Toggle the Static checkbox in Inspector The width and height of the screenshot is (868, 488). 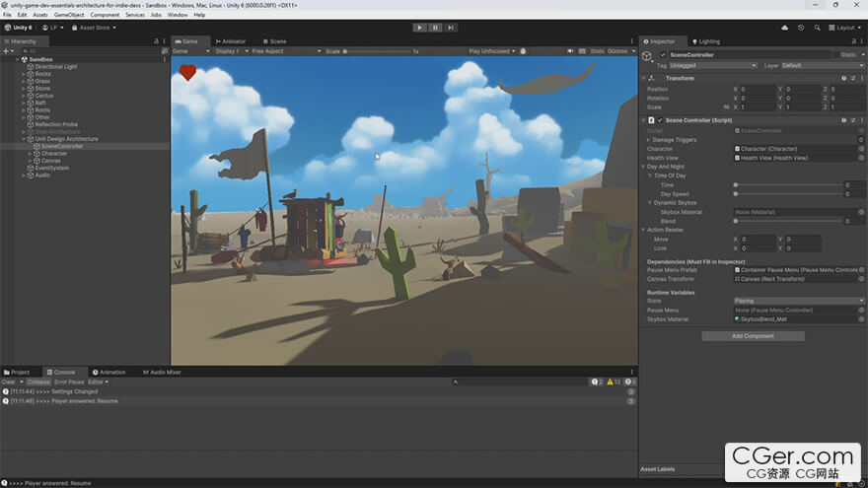point(835,55)
